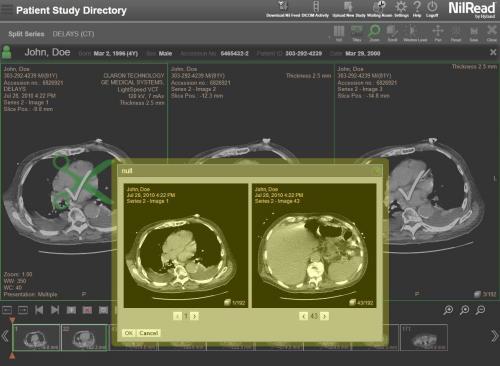The image size is (500, 366).
Task: Open the Help question mark
Action: coord(417,9)
